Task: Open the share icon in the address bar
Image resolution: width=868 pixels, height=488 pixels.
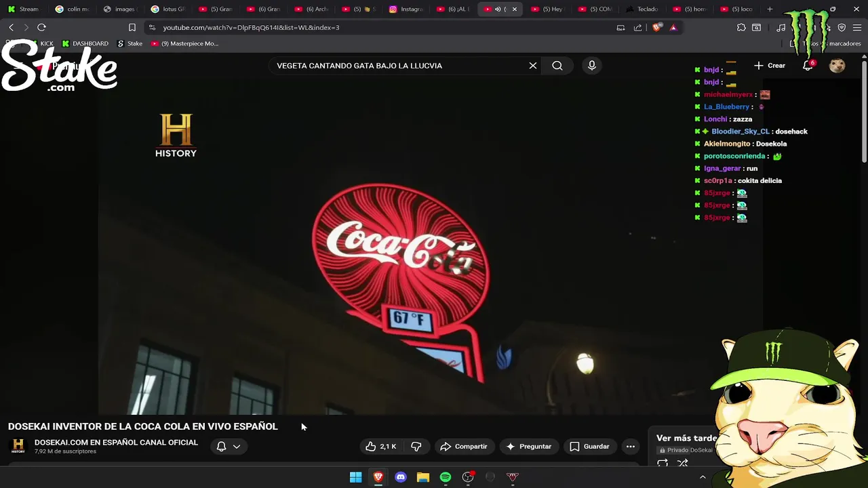Action: (637, 28)
